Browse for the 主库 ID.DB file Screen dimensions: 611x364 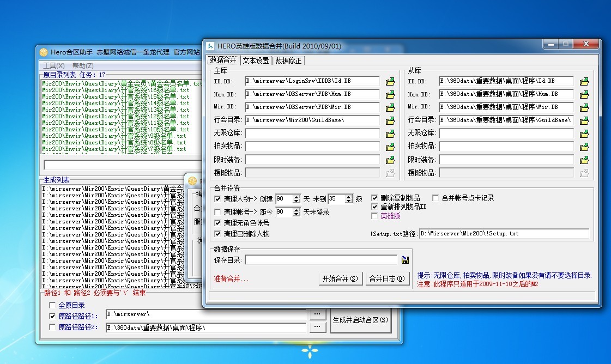pyautogui.click(x=390, y=81)
